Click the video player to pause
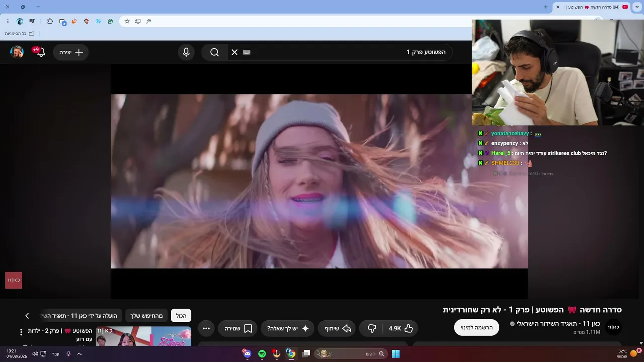Viewport: 644px width, 362px height. (319, 181)
